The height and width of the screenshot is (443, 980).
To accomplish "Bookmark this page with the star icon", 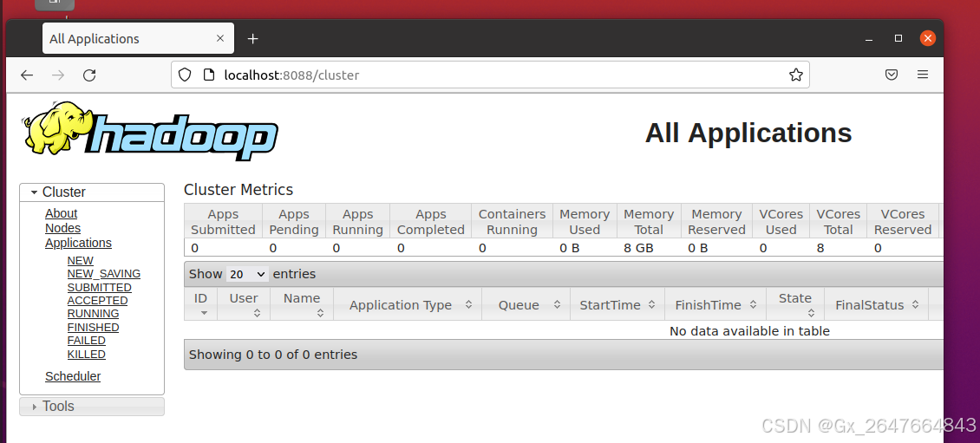I will 795,75.
